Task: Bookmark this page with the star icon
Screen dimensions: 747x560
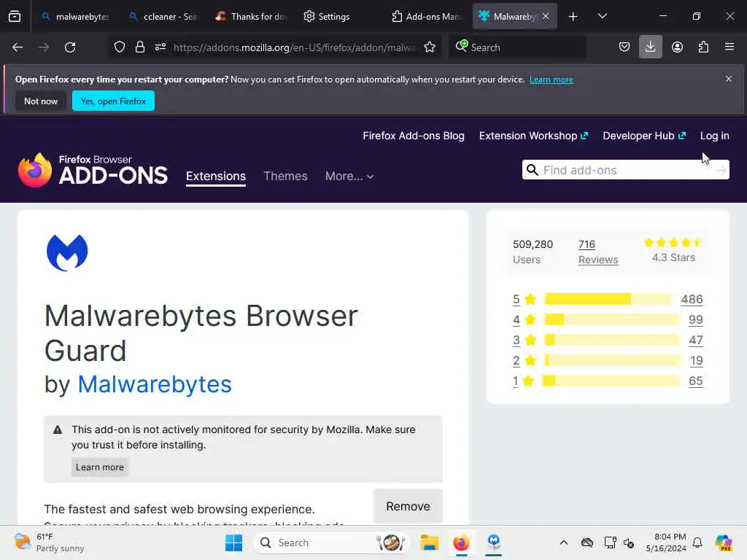Action: pyautogui.click(x=430, y=47)
